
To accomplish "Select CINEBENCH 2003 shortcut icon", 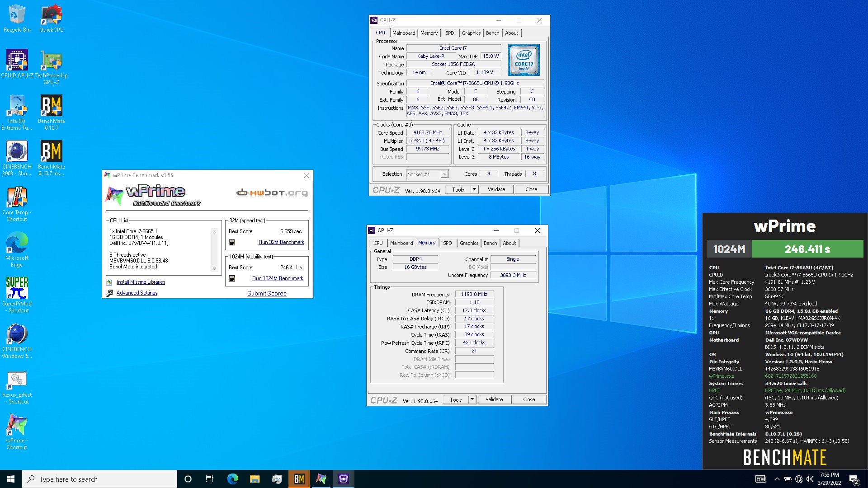I will coord(17,159).
